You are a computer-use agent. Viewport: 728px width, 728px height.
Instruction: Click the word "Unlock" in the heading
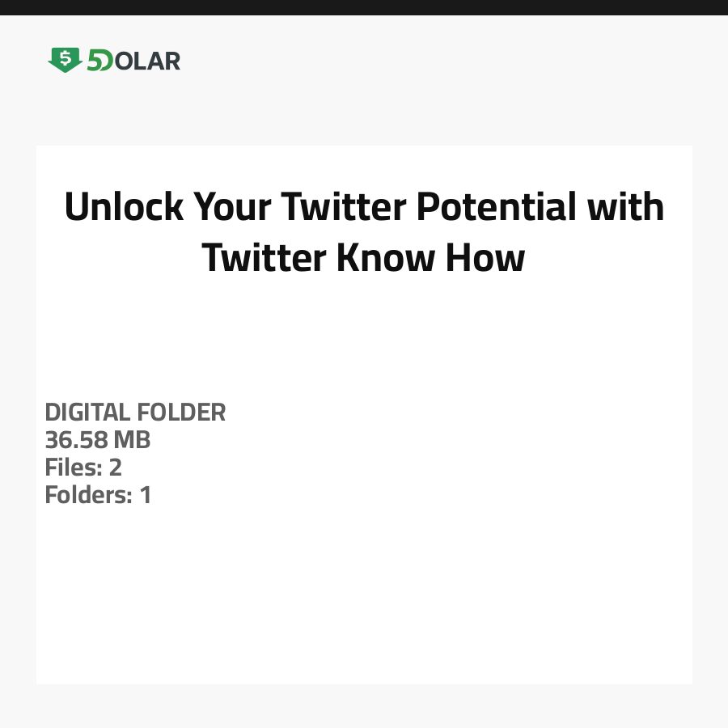124,207
